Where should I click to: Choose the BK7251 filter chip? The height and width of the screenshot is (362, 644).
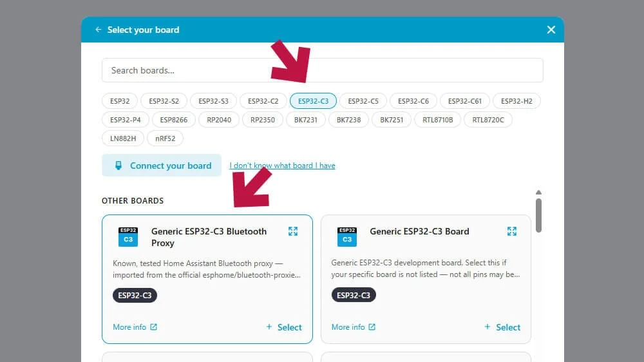click(392, 120)
